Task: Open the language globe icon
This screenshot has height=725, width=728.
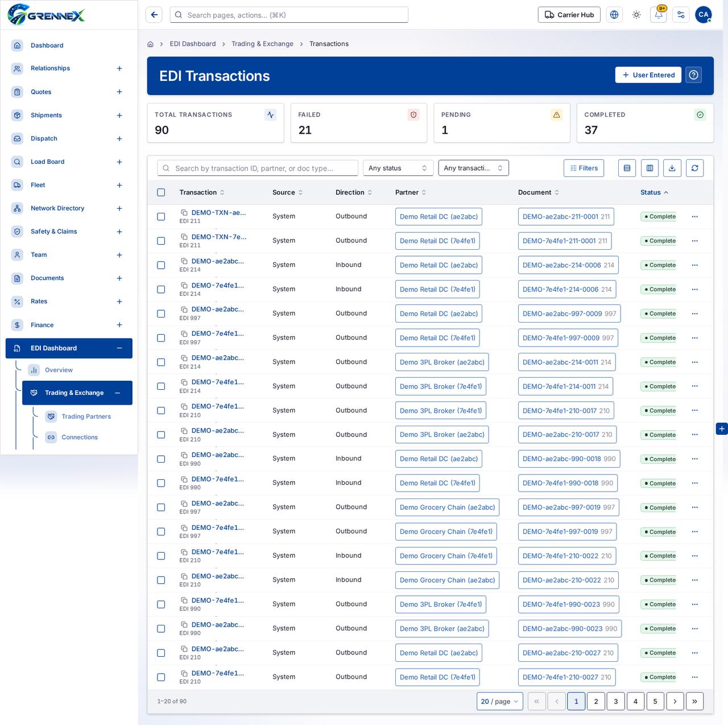Action: click(614, 15)
